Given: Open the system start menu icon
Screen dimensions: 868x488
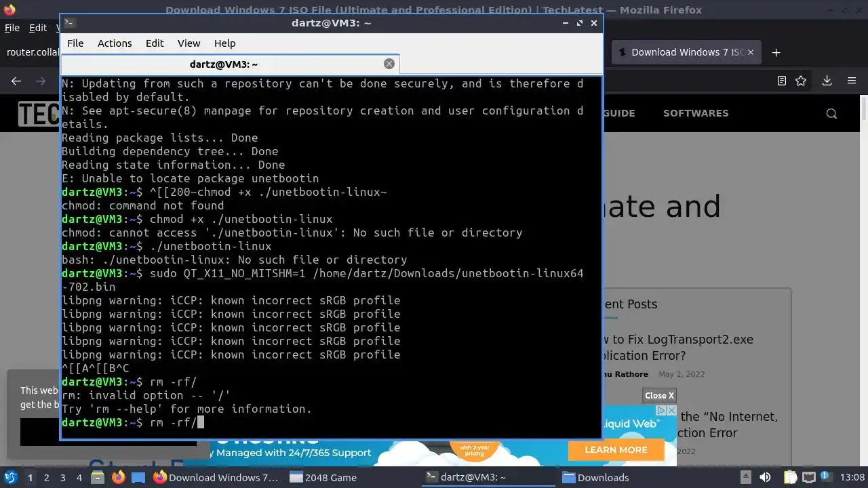Looking at the screenshot, I should tap(10, 477).
